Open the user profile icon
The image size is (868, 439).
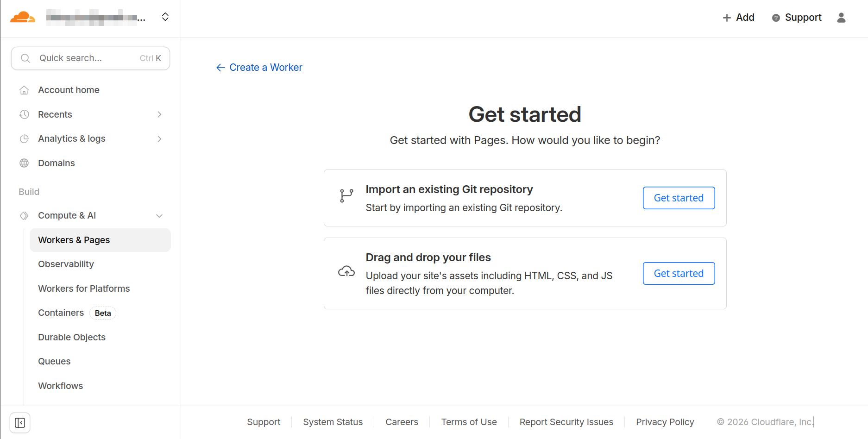[842, 18]
